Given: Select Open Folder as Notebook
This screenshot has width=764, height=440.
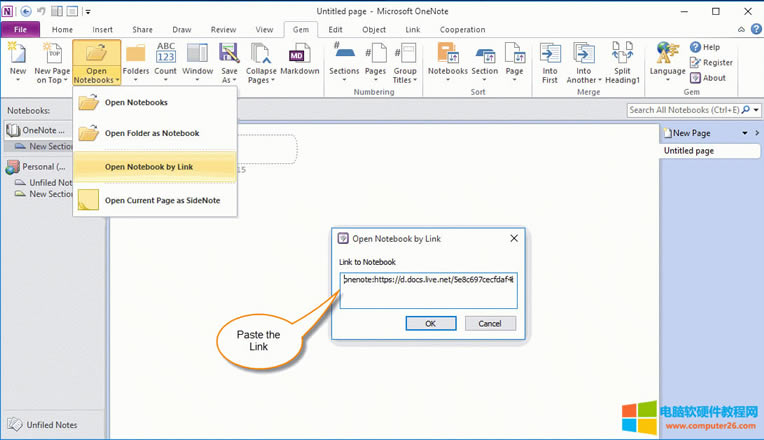Looking at the screenshot, I should pyautogui.click(x=155, y=133).
